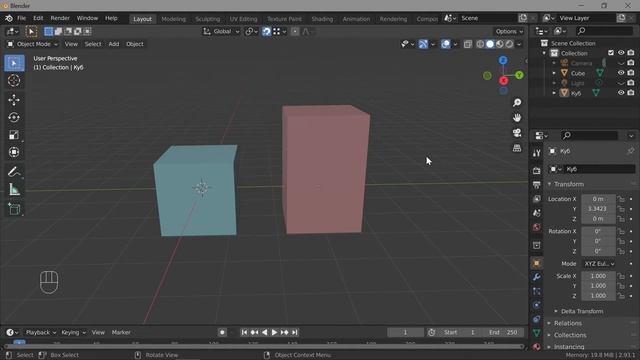Activate the Scale tool
Screen dimensions: 640x360
14,135
